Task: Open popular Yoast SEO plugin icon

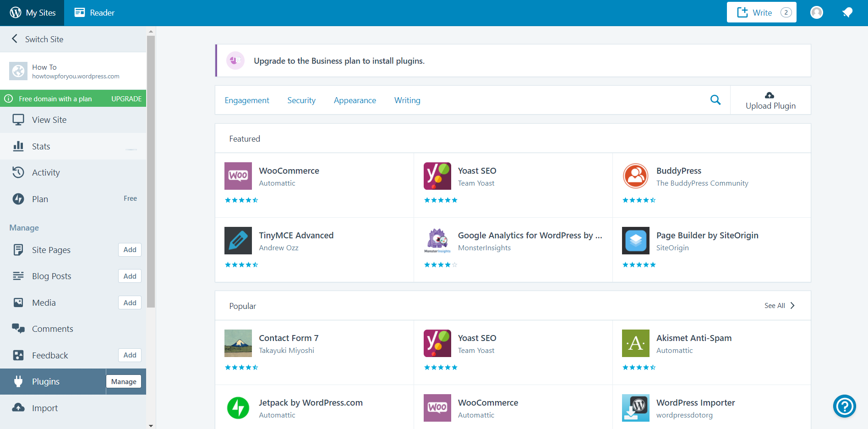Action: (437, 343)
